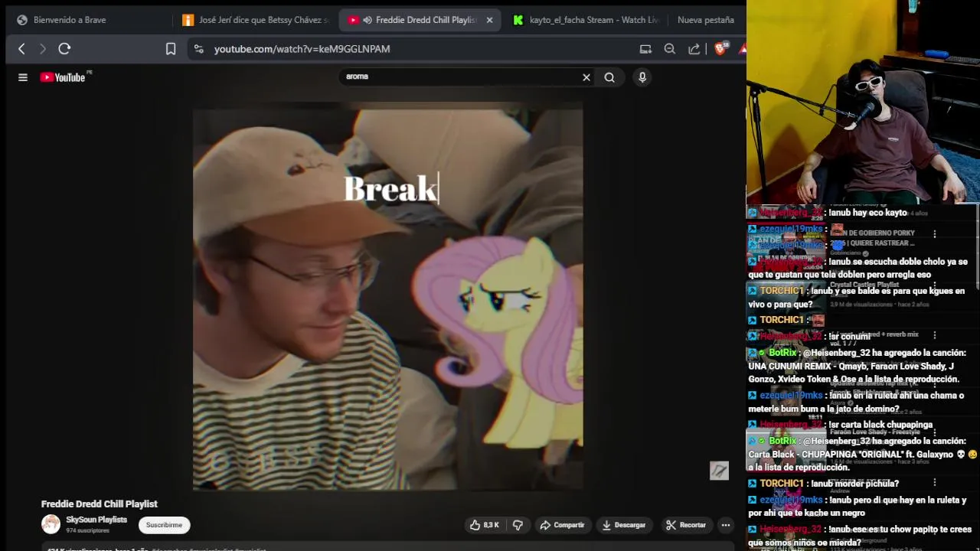
Task: Open Brave Shields lion icon
Action: 720,49
